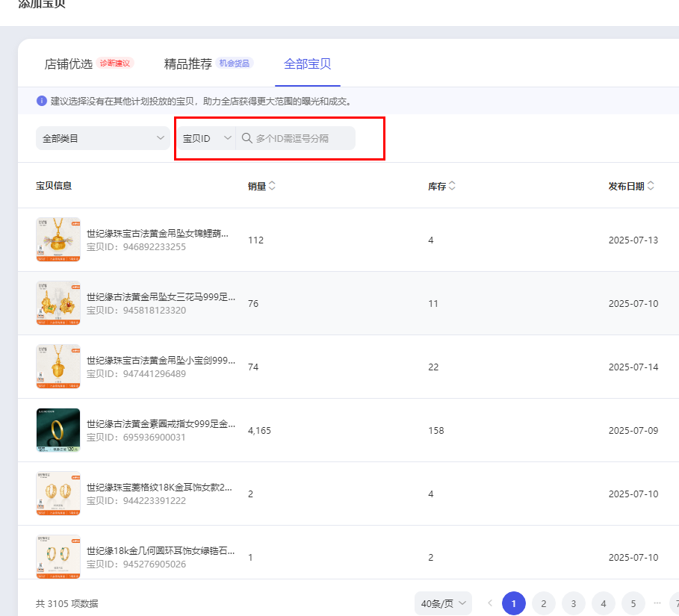Image resolution: width=679 pixels, height=616 pixels.
Task: Go to page 2 of results
Action: point(543,603)
